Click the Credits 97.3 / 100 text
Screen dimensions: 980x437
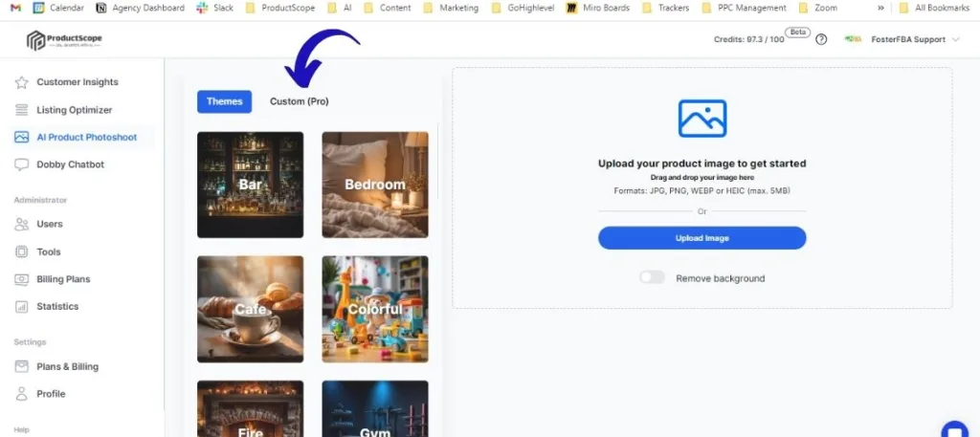coord(748,39)
